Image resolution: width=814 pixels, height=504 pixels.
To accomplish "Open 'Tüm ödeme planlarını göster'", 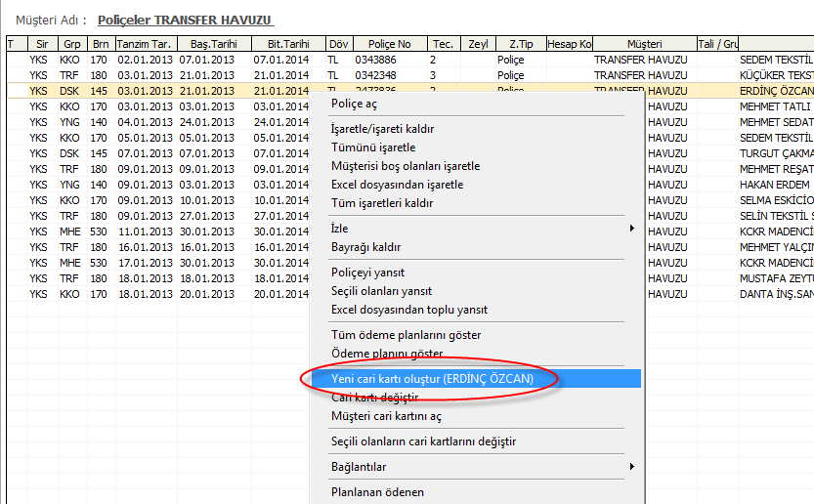I will coord(406,335).
